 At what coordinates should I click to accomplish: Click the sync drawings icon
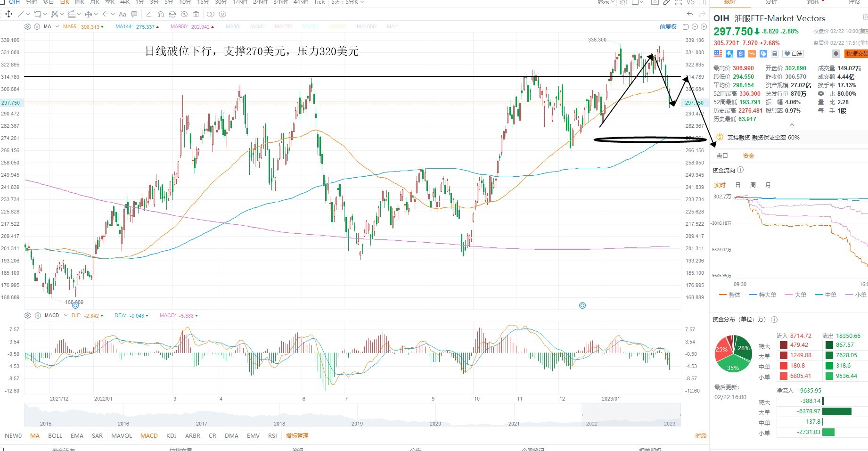[172, 14]
